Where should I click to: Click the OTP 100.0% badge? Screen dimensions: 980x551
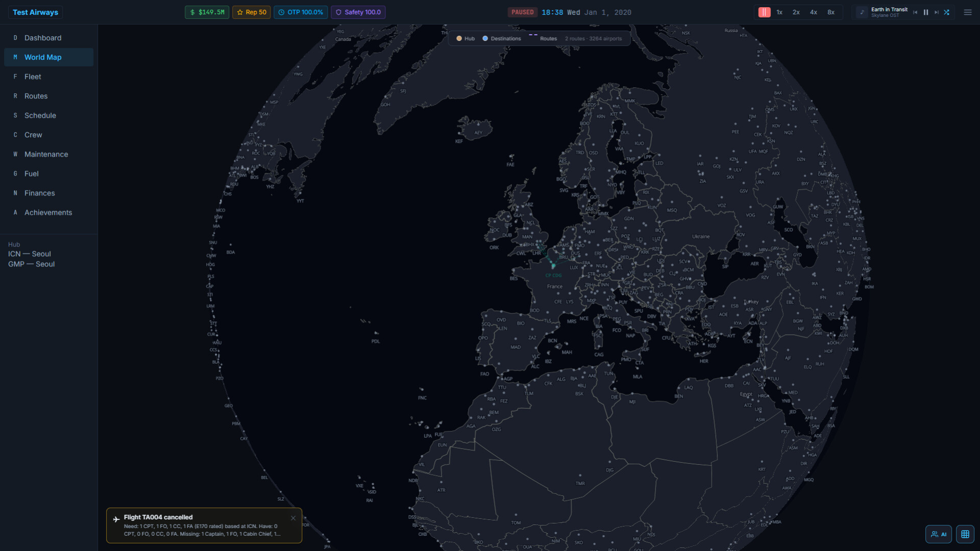[x=301, y=12]
